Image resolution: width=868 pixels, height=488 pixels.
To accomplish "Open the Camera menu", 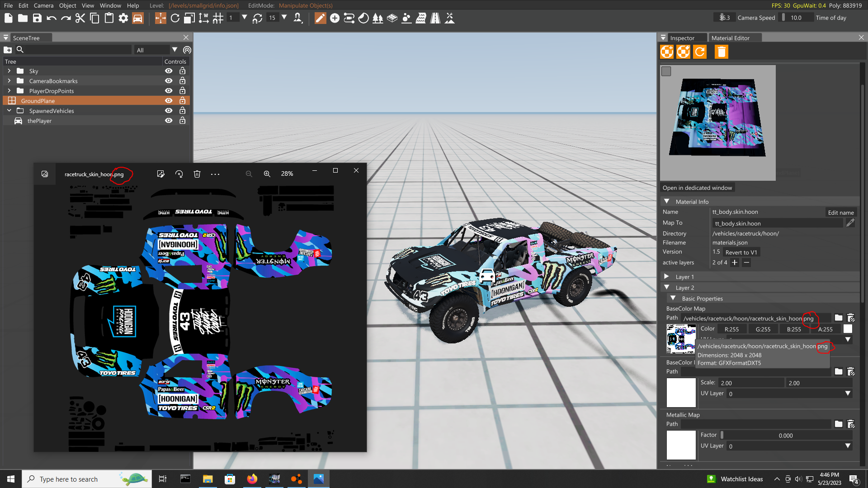I will [43, 5].
